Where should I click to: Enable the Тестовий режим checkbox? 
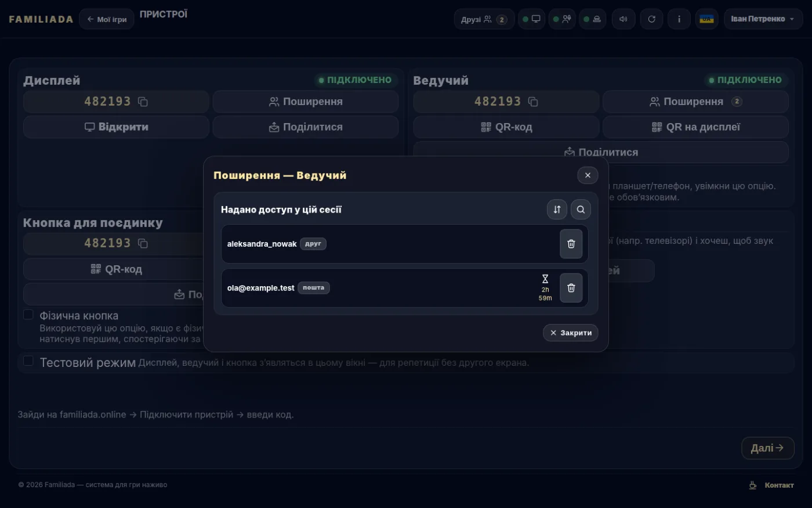coord(28,361)
